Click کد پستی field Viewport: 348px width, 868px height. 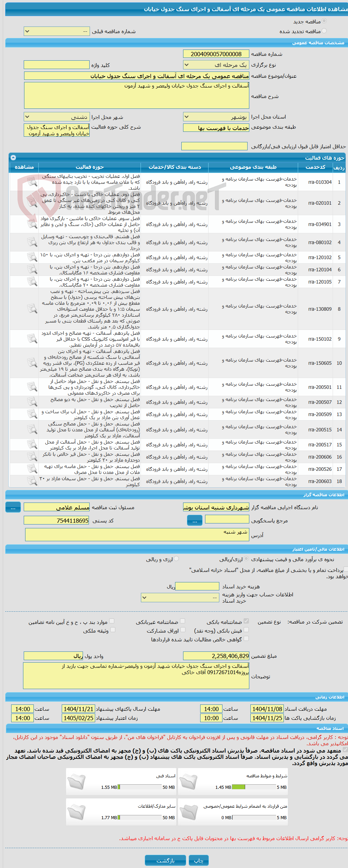click(x=56, y=521)
